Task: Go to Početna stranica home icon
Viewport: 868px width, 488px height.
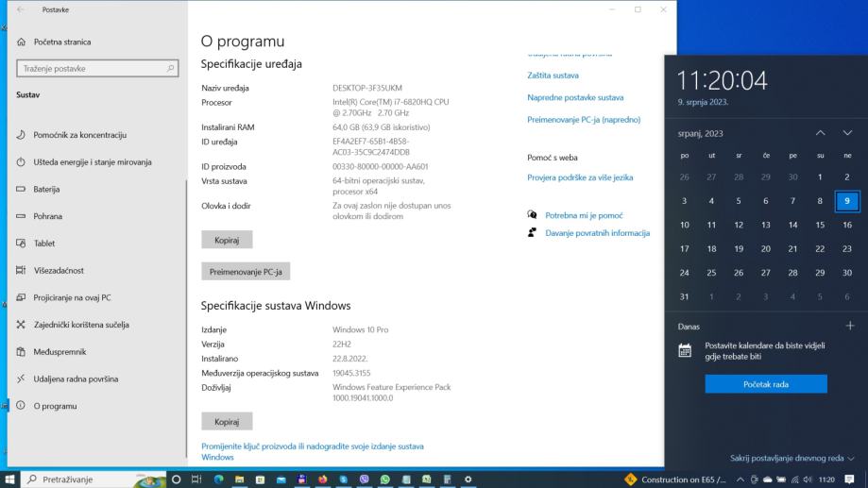Action: [x=21, y=42]
